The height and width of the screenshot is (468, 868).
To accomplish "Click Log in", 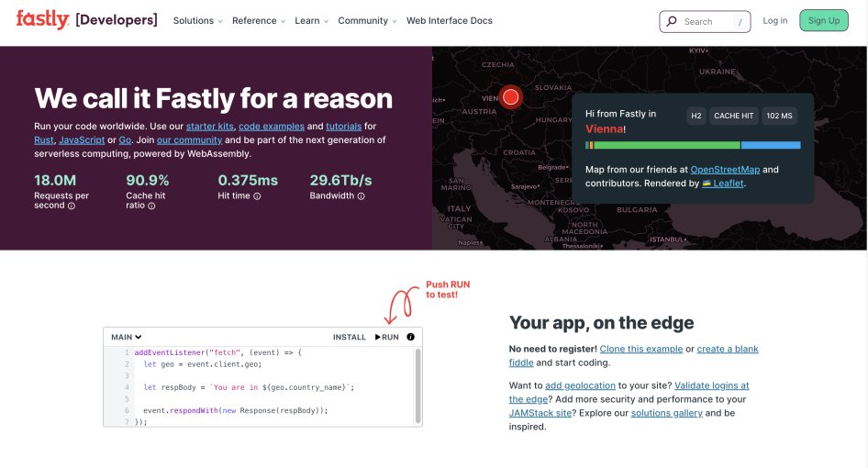I will coord(775,20).
